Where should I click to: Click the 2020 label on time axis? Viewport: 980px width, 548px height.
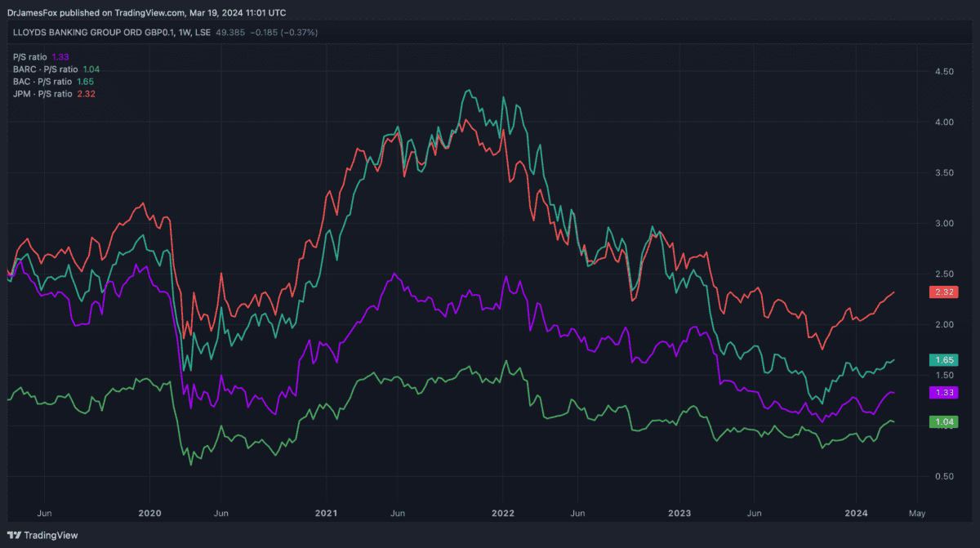tap(149, 513)
